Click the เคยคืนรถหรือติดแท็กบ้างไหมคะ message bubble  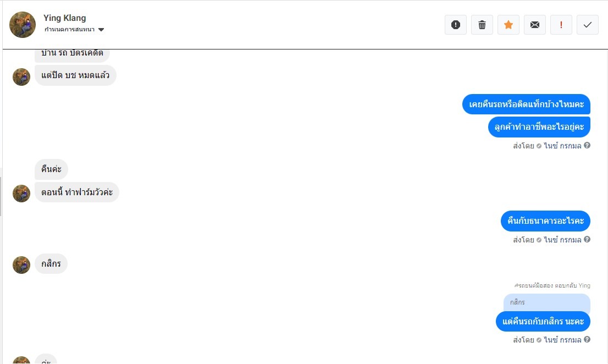click(x=526, y=104)
